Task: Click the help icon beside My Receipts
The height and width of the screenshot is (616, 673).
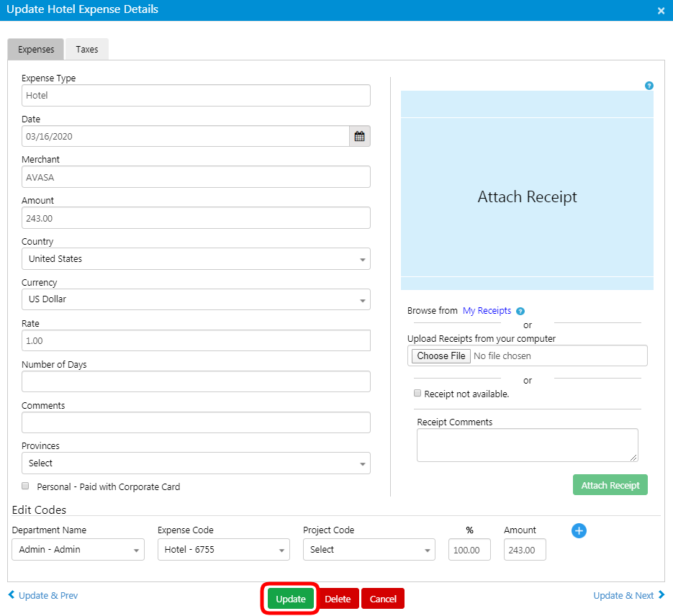Action: (x=520, y=312)
